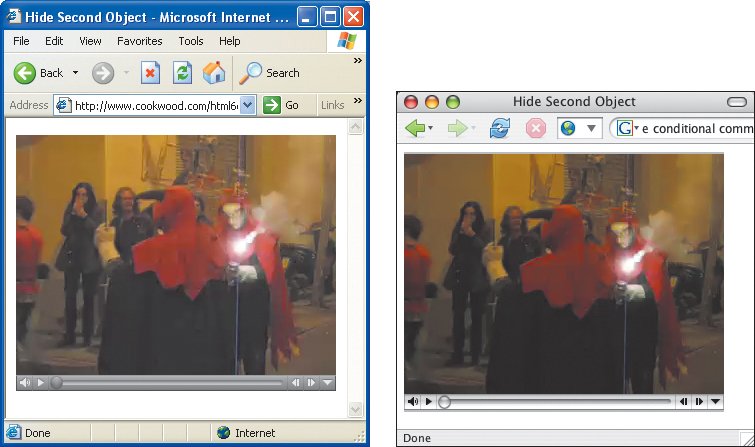Click the forward arrow in the Mac browser
The width and height of the screenshot is (755, 447).
(x=457, y=128)
